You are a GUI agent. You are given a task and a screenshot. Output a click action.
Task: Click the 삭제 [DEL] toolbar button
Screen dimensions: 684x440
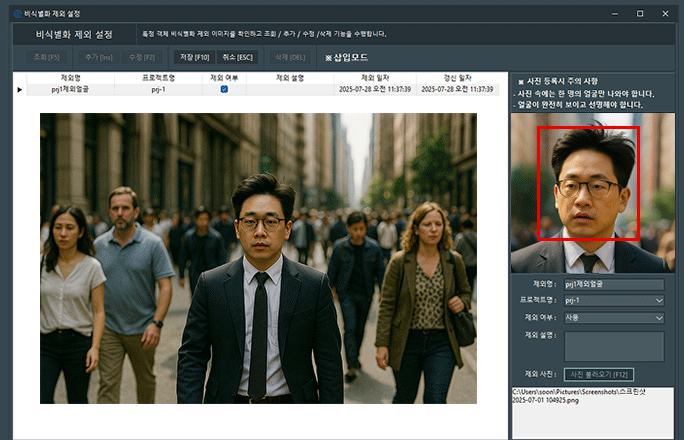point(292,57)
